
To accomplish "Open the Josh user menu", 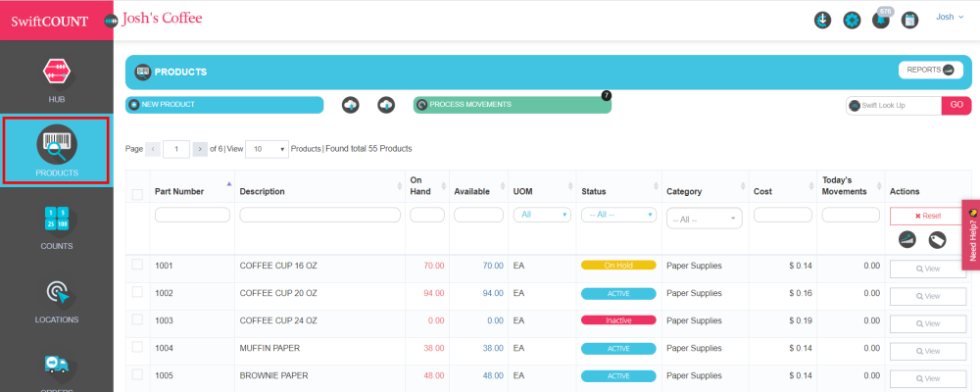I will (950, 17).
